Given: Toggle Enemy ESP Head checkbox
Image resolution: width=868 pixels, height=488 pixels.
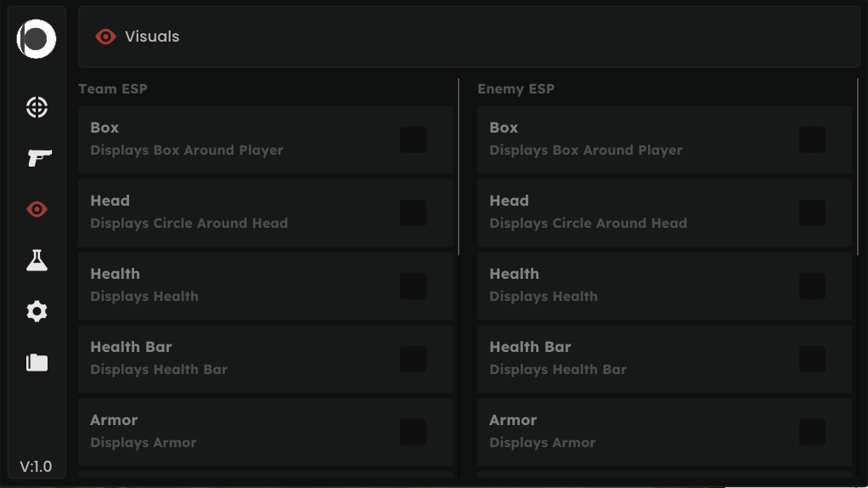Looking at the screenshot, I should coord(812,213).
